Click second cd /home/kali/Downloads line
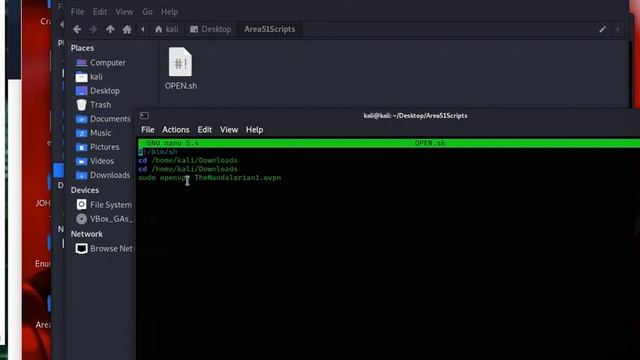Screen dimensions: 640x360 [188, 169]
